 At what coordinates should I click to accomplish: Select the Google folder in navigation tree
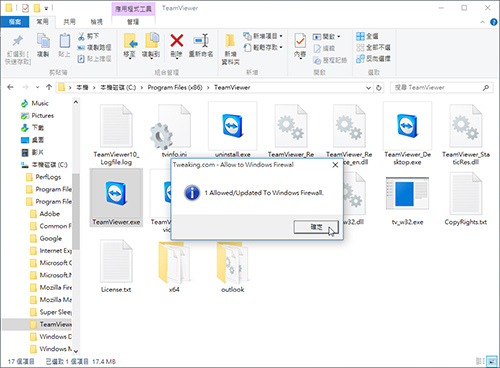pos(51,239)
